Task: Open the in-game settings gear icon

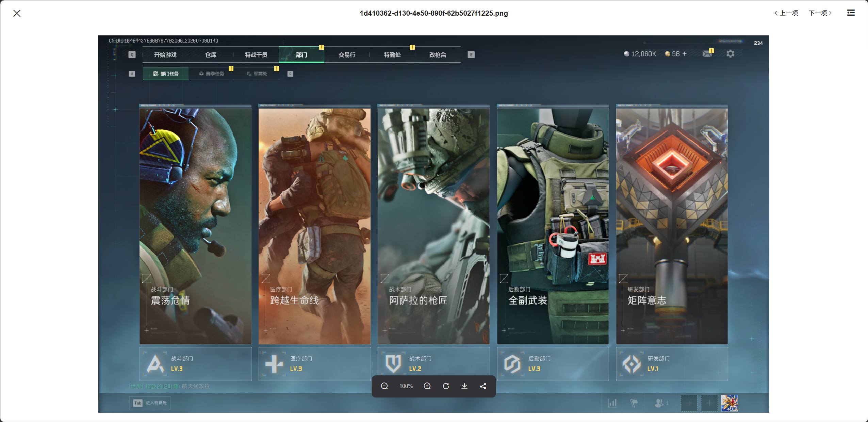Action: tap(730, 54)
